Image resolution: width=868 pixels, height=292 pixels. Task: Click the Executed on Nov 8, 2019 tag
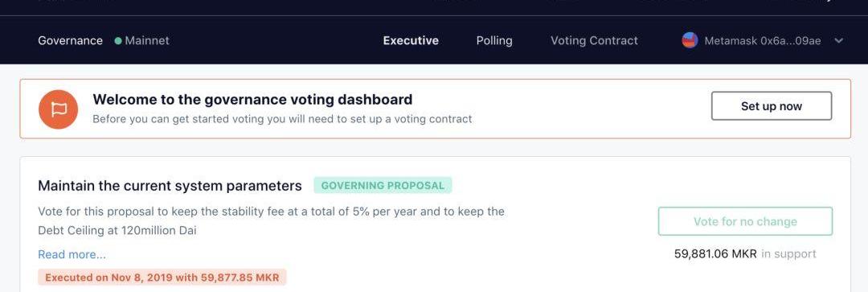(162, 277)
